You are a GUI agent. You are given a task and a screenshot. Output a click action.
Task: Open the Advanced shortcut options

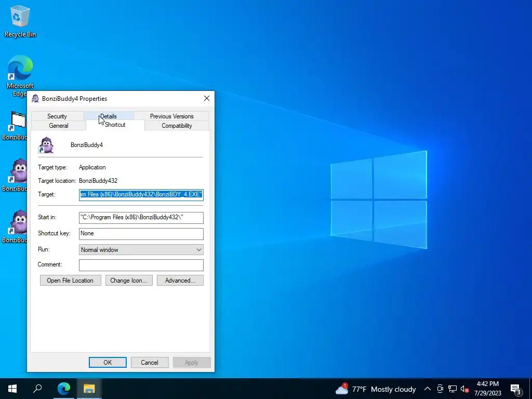180,281
